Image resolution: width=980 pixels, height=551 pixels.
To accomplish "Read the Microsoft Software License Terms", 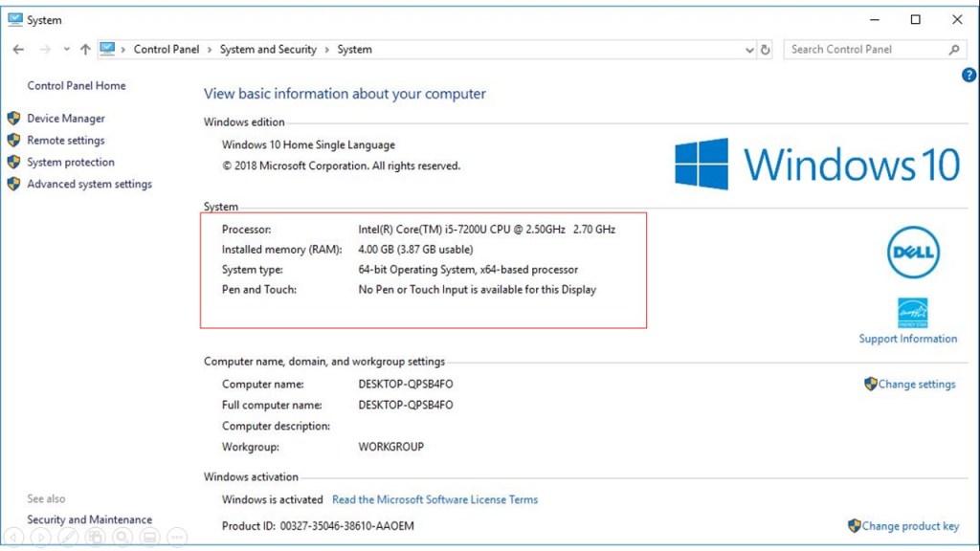I will [x=434, y=499].
